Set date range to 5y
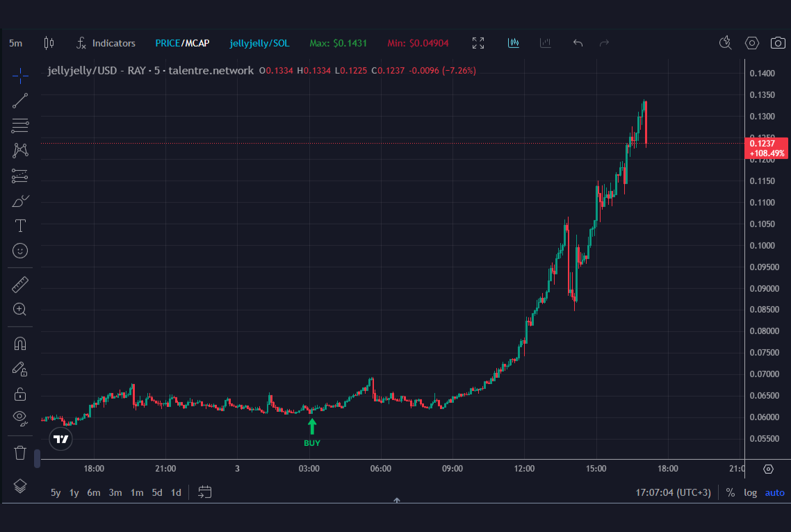Screen dimensions: 791x532 (56, 492)
